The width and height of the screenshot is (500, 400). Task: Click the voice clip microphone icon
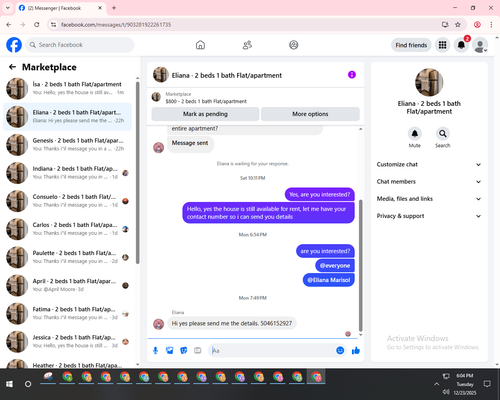point(155,350)
